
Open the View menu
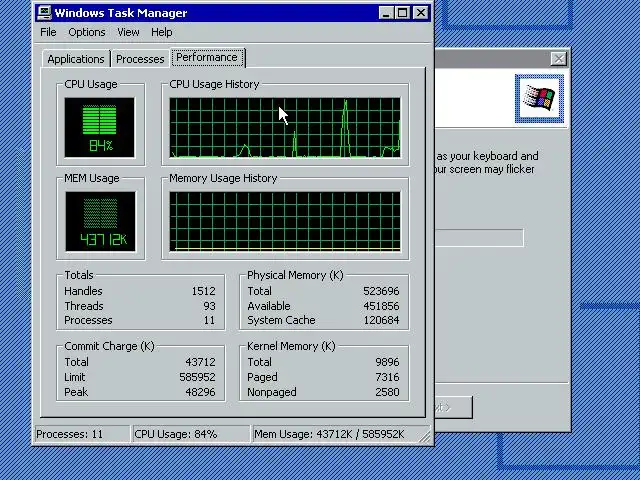pos(128,32)
